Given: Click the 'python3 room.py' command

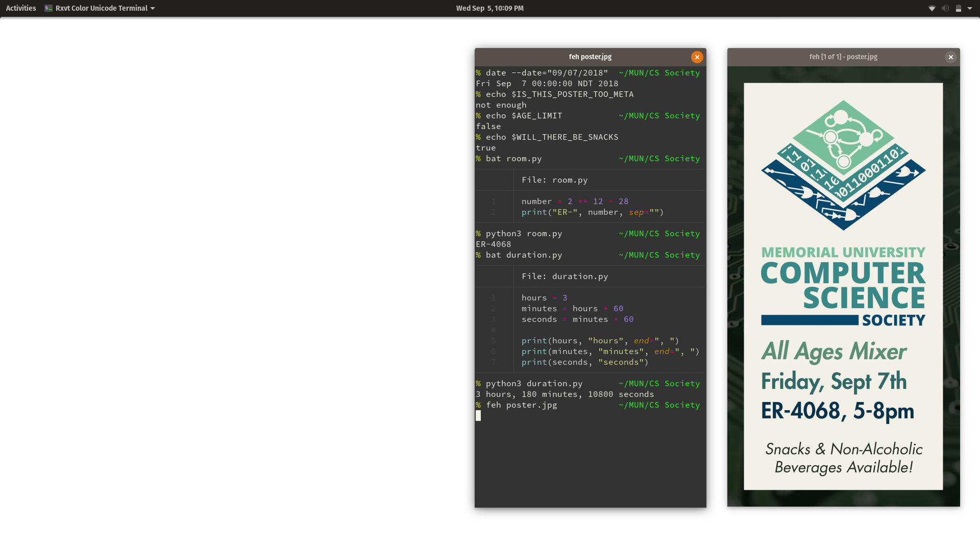Looking at the screenshot, I should (524, 234).
